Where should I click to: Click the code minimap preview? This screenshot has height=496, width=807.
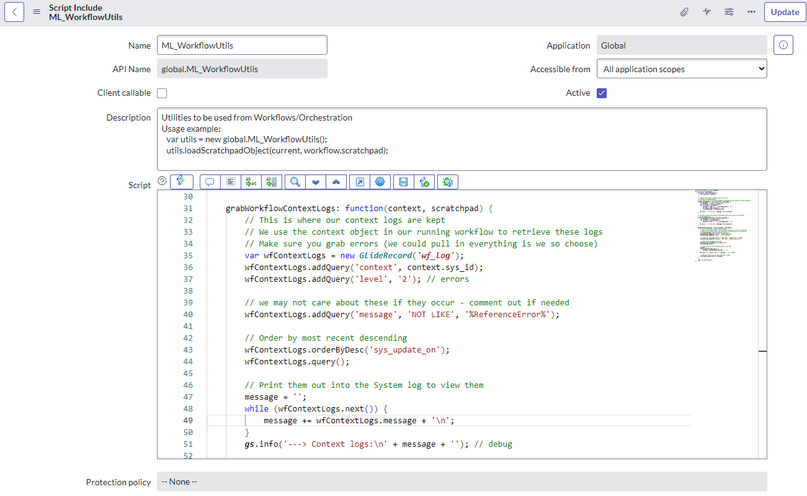point(723,226)
